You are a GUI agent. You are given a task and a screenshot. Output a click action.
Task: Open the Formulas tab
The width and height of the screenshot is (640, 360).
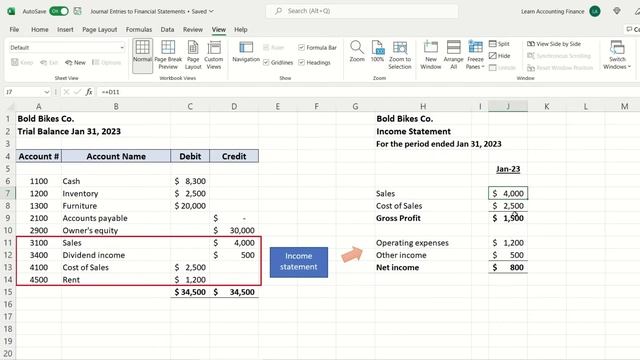click(x=139, y=29)
